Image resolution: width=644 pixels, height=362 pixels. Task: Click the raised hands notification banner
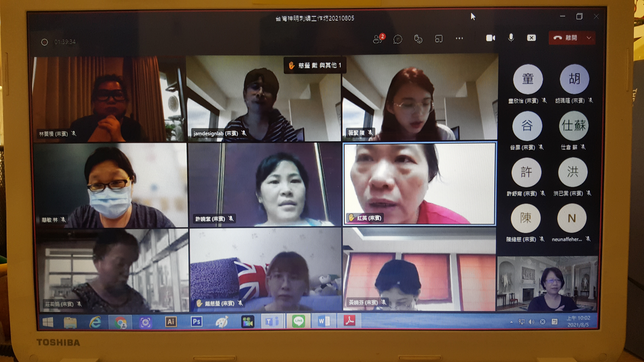click(315, 65)
